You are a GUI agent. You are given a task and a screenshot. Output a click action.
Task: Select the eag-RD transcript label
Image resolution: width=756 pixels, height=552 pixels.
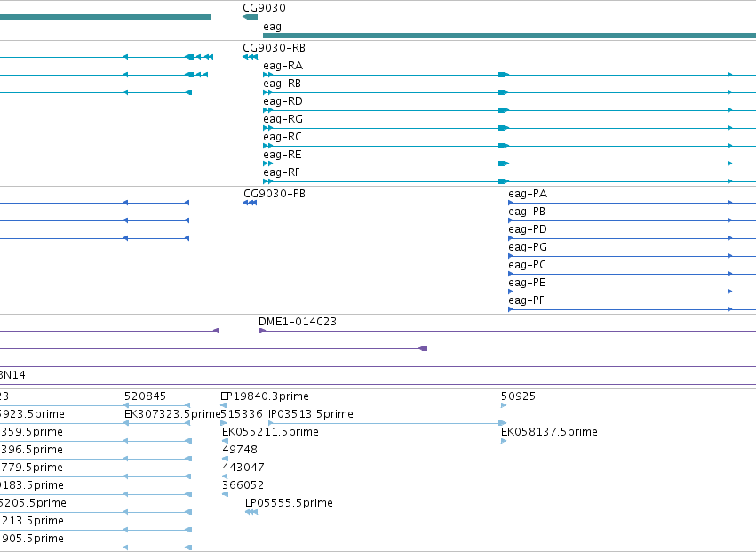(283, 101)
